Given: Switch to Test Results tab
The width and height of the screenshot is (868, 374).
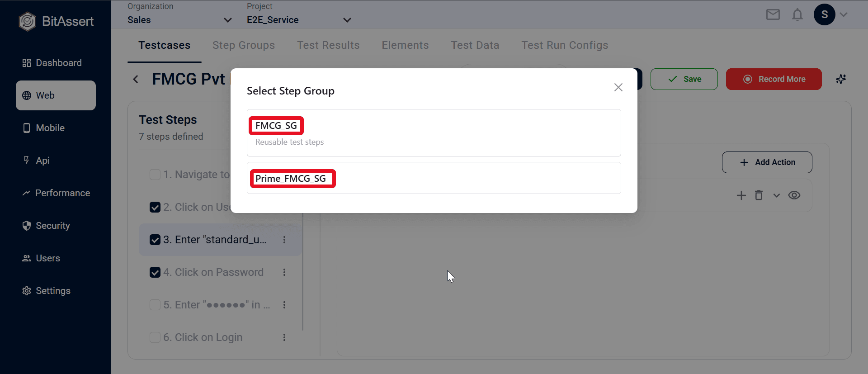Looking at the screenshot, I should pos(328,45).
